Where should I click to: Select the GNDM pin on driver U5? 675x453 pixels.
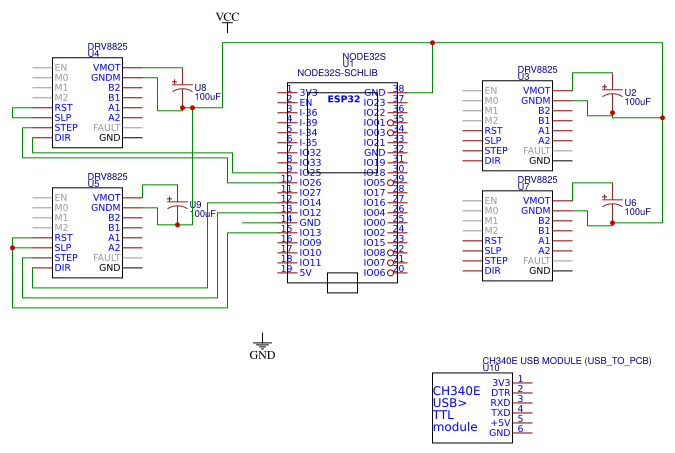(105, 208)
